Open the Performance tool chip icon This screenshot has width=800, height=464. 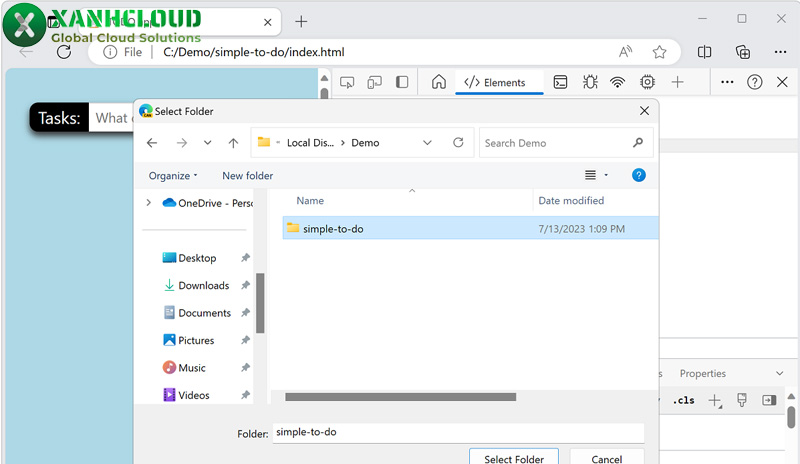click(x=648, y=83)
